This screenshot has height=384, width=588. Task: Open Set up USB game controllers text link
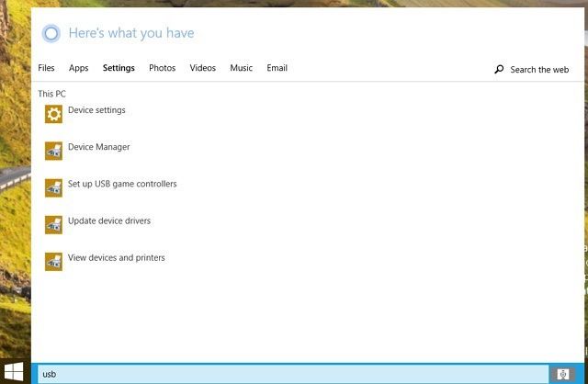(122, 184)
